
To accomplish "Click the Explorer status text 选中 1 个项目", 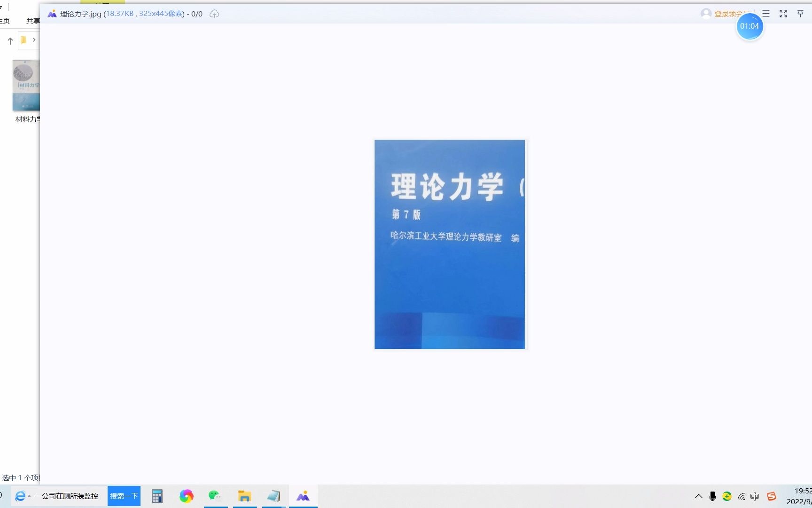I will (21, 477).
